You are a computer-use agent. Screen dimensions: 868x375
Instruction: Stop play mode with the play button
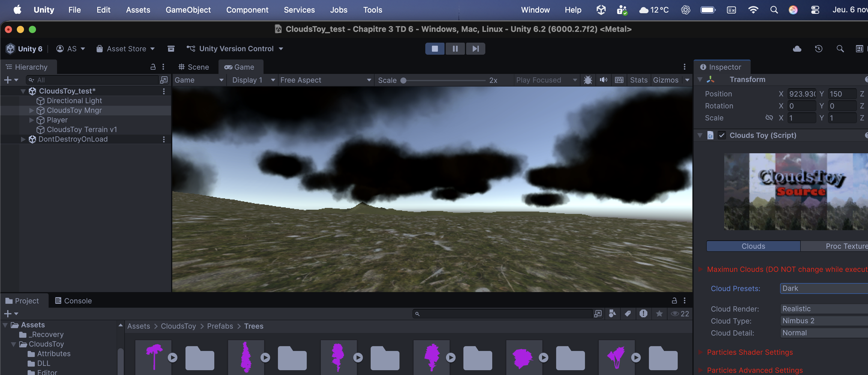[435, 49]
